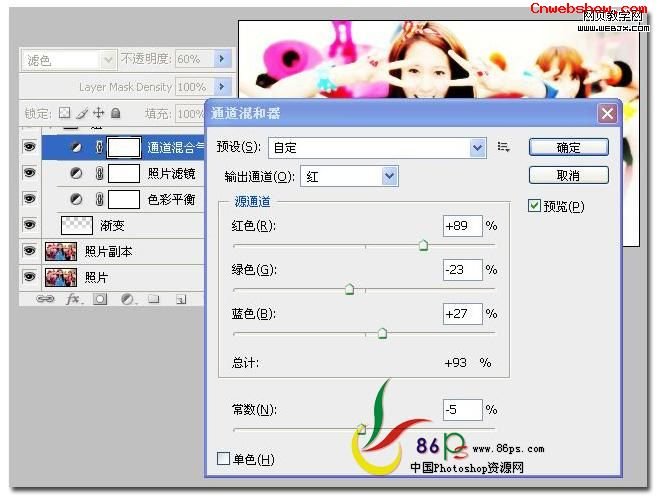
Task: Click the create new layer icon
Action: tap(180, 298)
